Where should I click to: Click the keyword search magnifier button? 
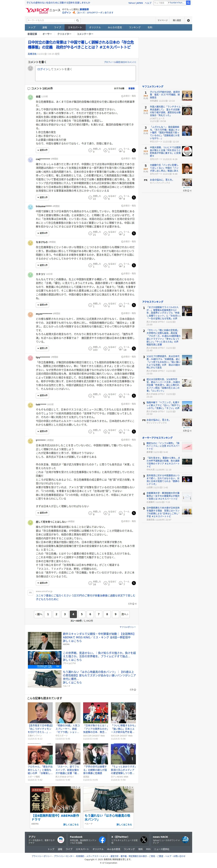pos(77,21)
